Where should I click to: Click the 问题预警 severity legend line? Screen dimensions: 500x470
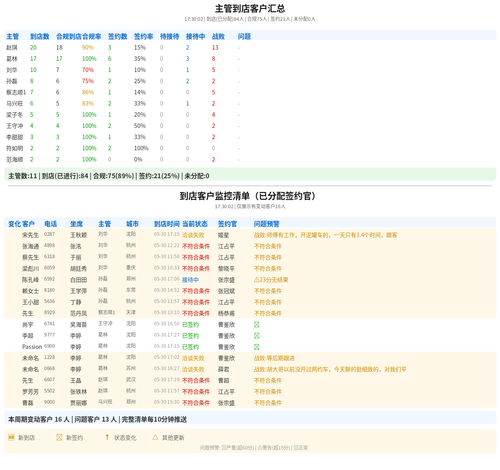click(x=254, y=448)
